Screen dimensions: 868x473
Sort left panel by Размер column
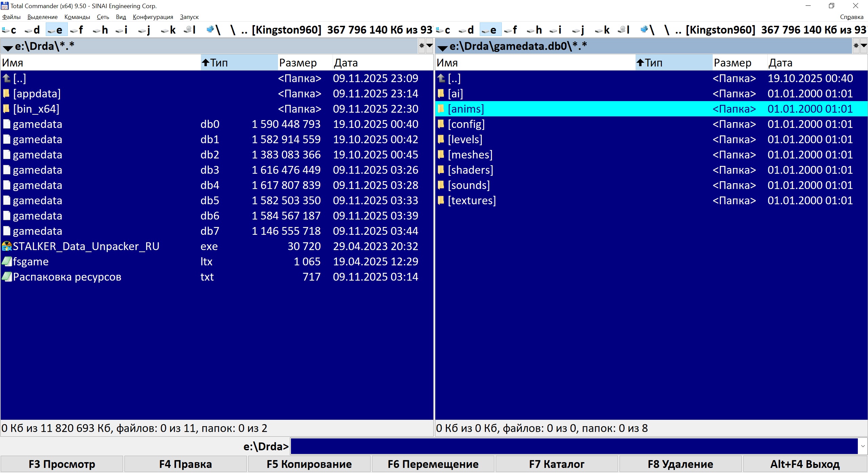coord(298,63)
